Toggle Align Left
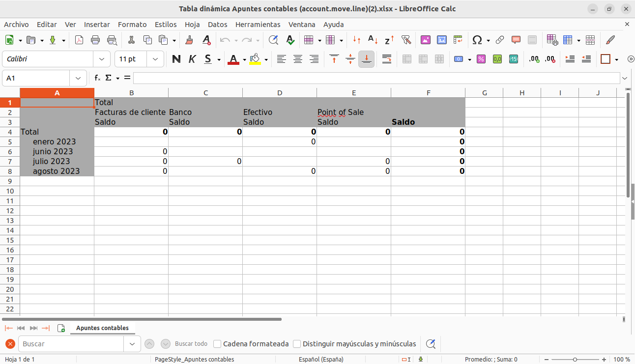The image size is (635, 364). [281, 59]
